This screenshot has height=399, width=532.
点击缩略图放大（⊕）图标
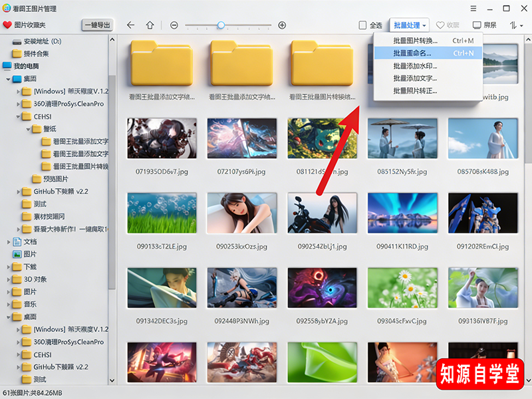pos(282,25)
